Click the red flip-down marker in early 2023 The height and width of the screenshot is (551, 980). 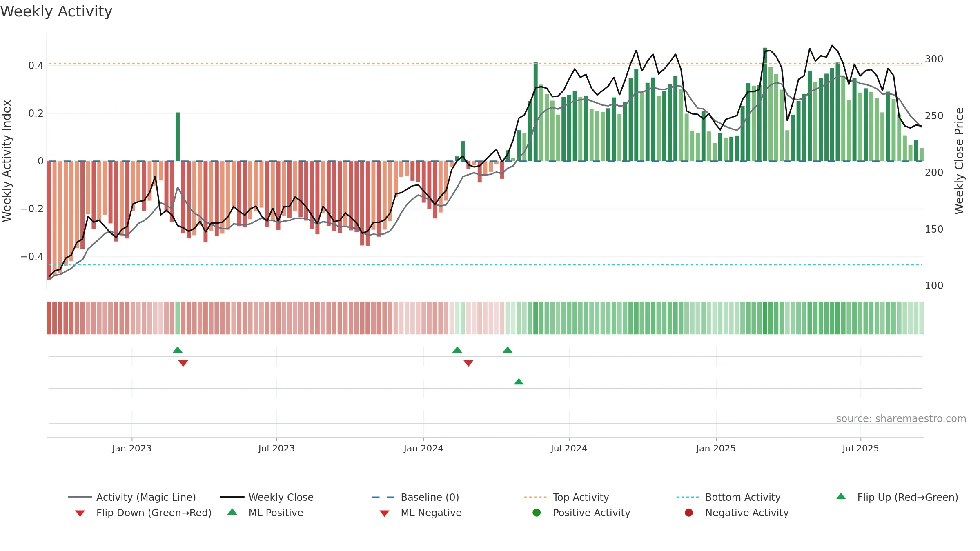click(183, 363)
